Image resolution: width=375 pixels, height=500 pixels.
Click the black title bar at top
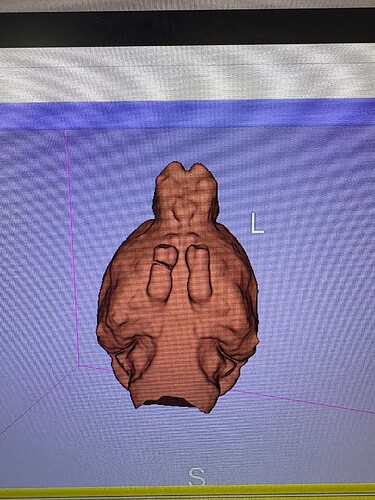187,28
